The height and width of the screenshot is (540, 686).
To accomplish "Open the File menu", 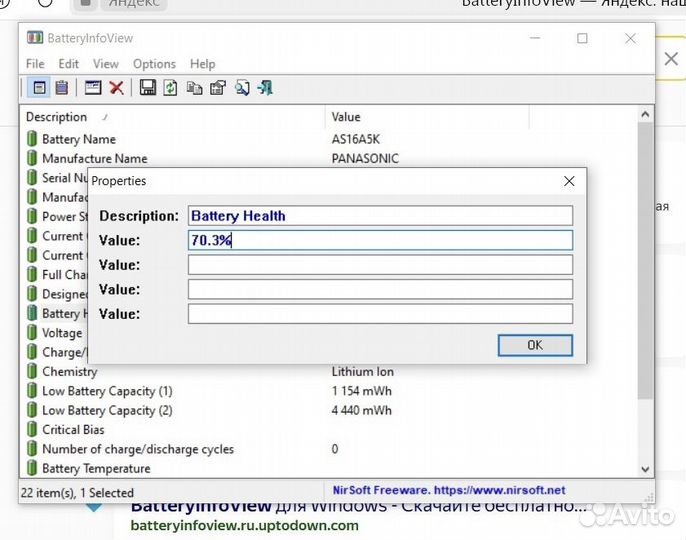I will coord(35,64).
